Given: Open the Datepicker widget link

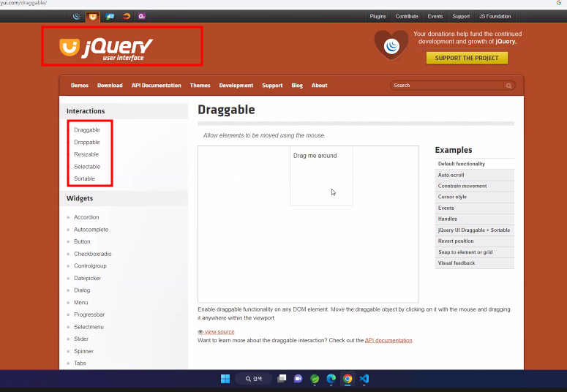Looking at the screenshot, I should coord(88,278).
